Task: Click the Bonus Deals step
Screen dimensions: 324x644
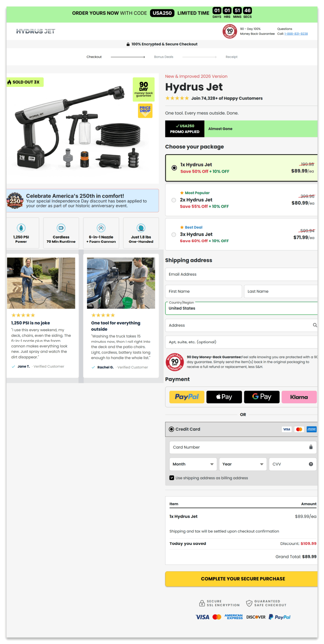Action: (164, 57)
